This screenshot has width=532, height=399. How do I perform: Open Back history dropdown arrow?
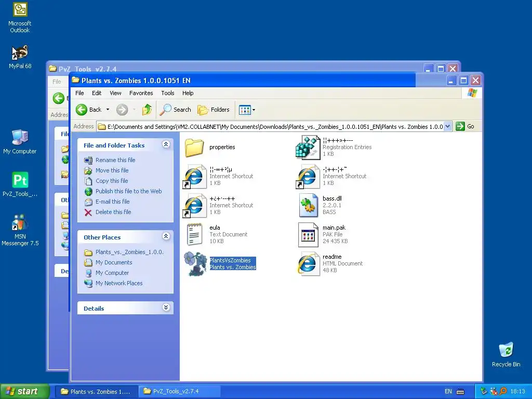[x=108, y=110]
